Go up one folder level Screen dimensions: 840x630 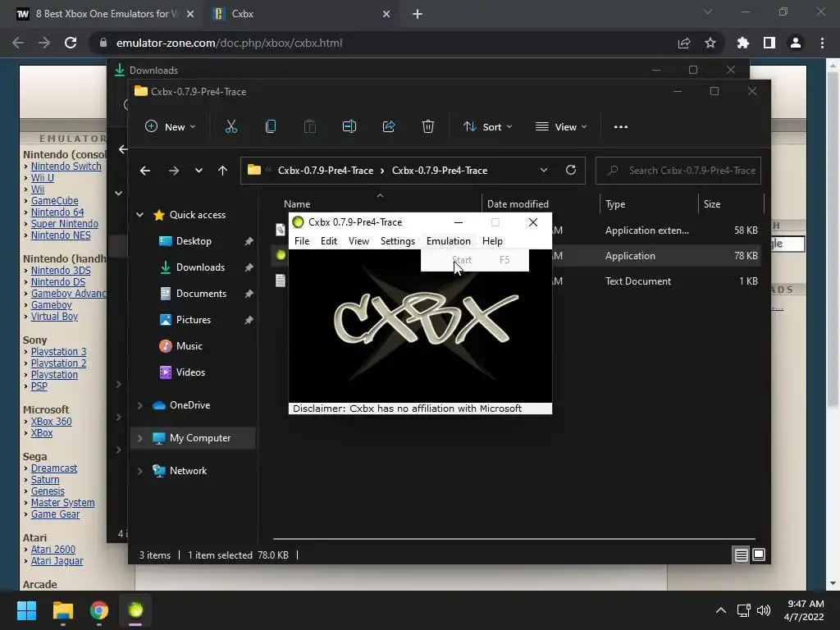point(223,171)
